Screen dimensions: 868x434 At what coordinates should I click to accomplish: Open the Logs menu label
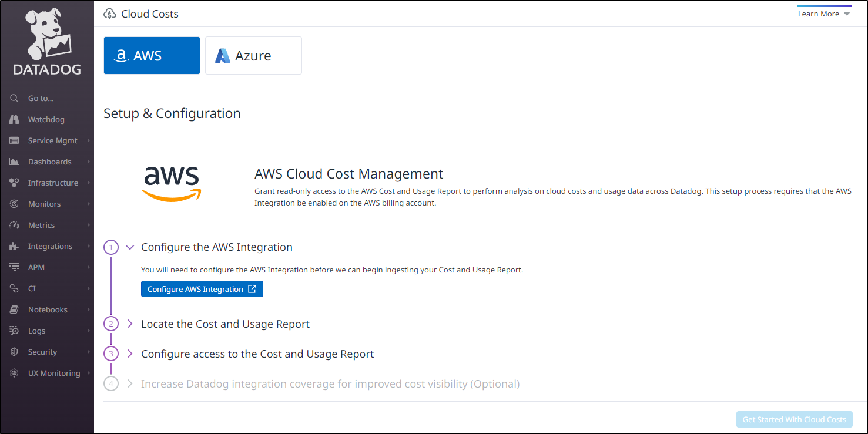pos(36,331)
